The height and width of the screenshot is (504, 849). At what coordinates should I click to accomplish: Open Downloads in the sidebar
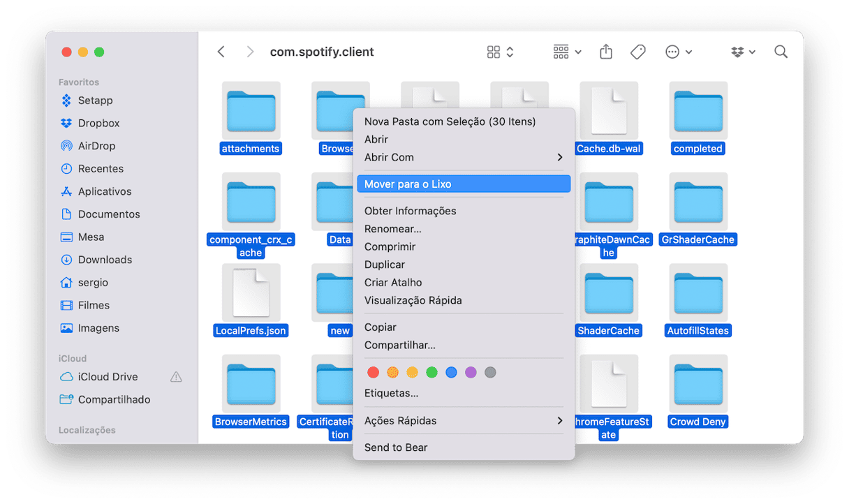(96, 260)
